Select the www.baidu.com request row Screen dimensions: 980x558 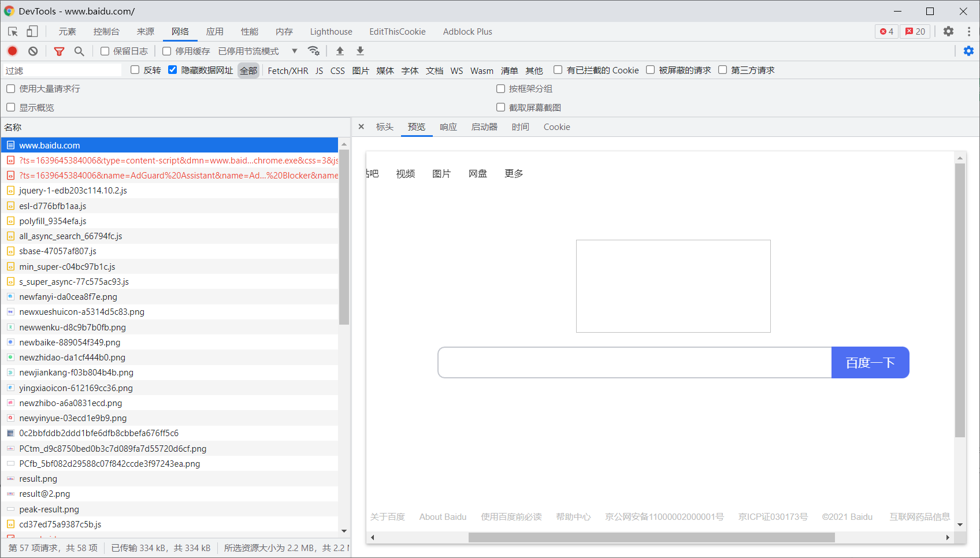coord(170,145)
